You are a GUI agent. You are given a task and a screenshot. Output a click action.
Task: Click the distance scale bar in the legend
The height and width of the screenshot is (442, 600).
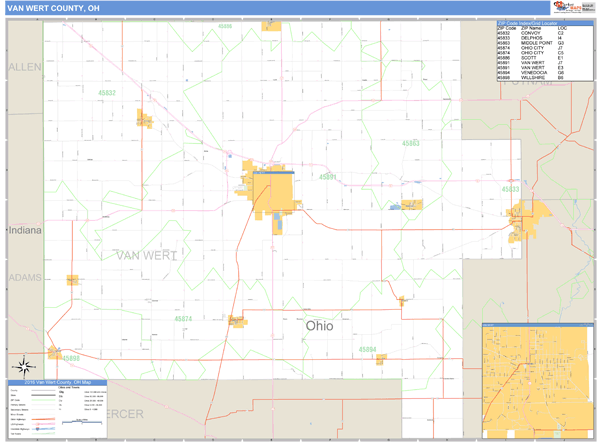[82, 422]
